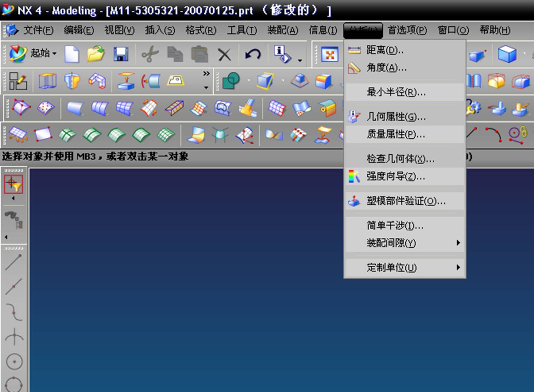Viewport: 534px width, 392px height.
Task: Paste objects from the clipboard
Action: pos(199,54)
